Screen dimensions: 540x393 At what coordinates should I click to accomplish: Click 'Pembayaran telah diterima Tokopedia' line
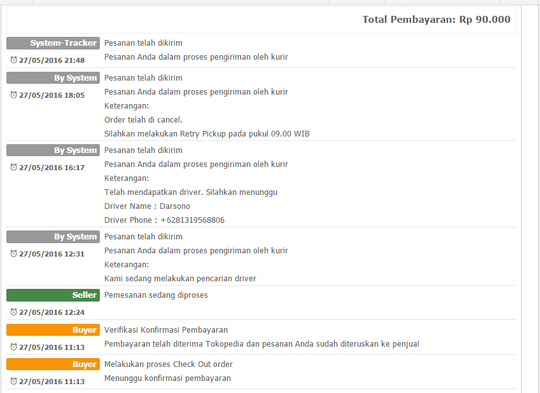pos(262,344)
